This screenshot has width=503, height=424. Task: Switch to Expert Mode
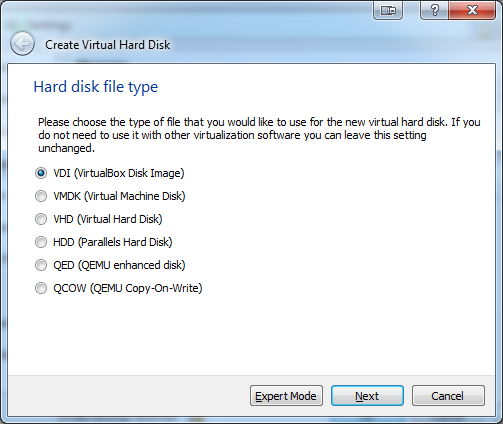point(286,396)
